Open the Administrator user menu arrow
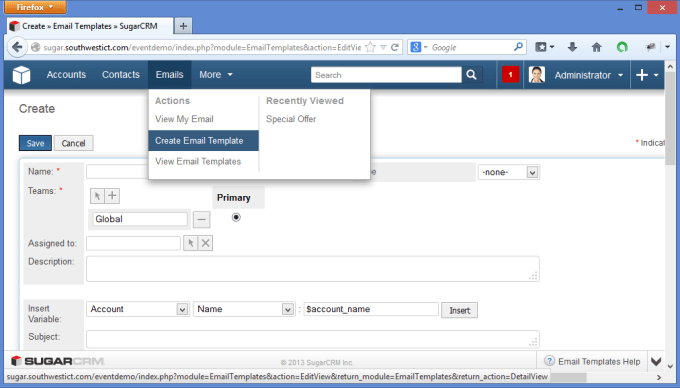This screenshot has height=388, width=680. [621, 75]
